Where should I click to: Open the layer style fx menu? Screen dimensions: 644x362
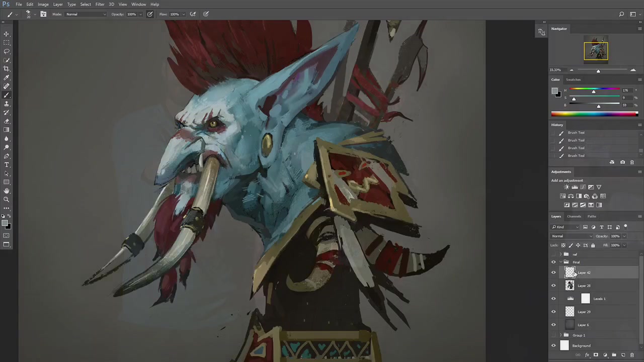pyautogui.click(x=587, y=355)
